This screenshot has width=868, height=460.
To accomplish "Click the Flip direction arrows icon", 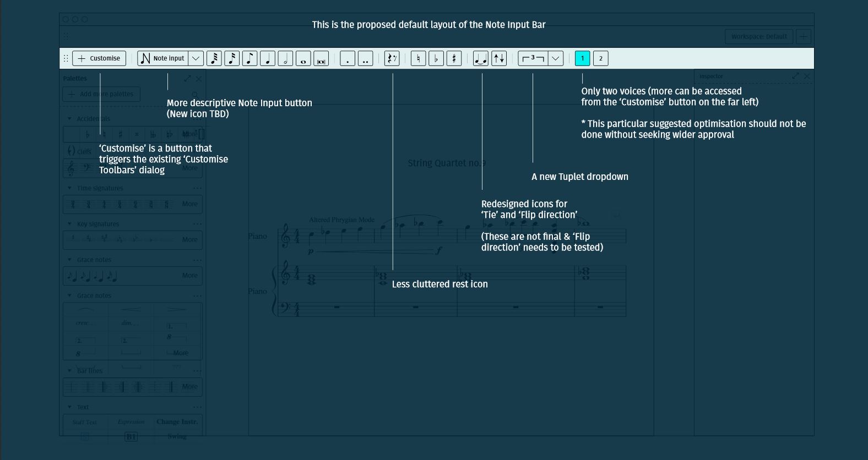I will coord(499,58).
